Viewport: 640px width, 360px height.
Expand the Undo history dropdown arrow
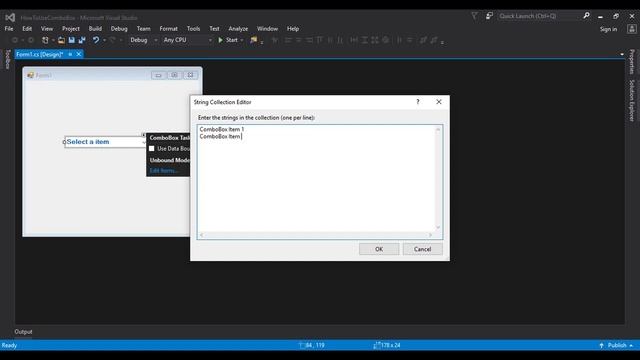[104, 40]
